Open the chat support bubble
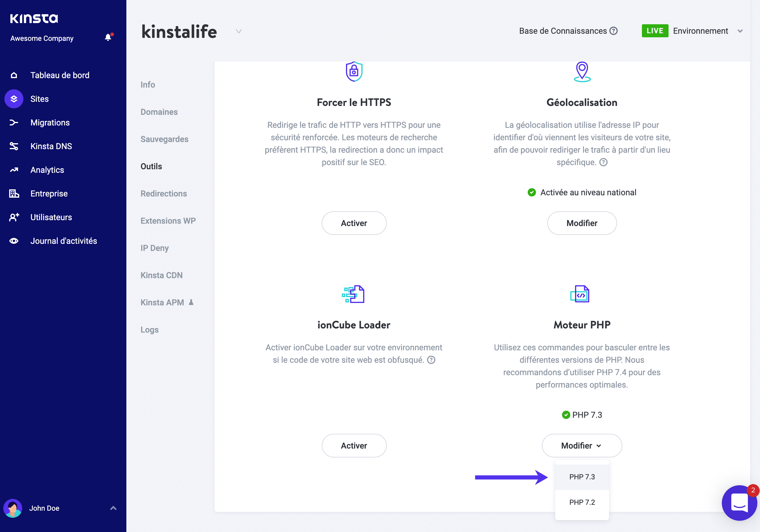 739,502
